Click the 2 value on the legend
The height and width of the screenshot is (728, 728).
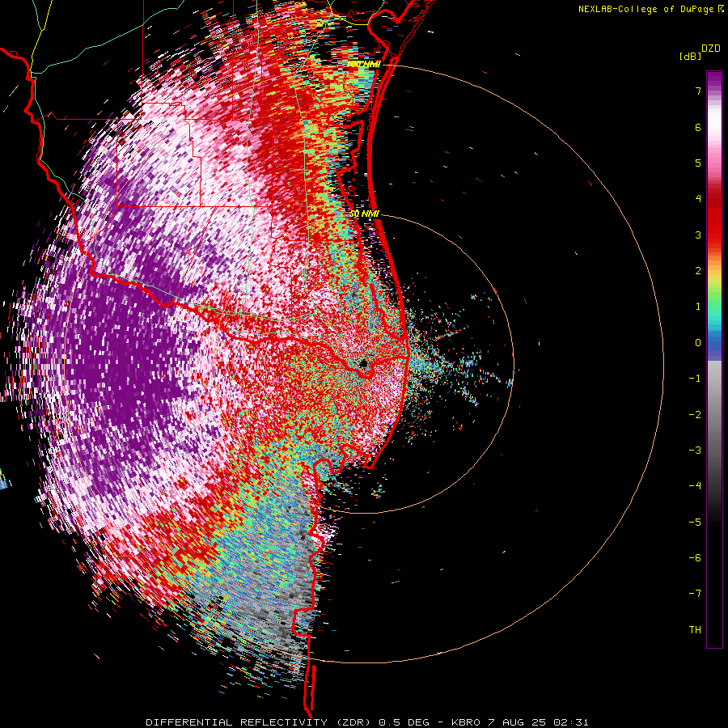click(698, 271)
